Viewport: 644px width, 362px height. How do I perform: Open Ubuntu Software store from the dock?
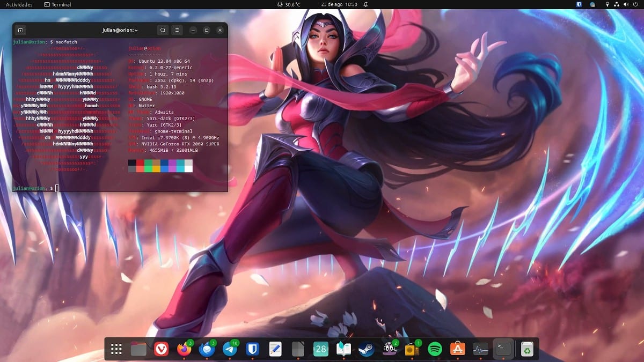pyautogui.click(x=457, y=350)
